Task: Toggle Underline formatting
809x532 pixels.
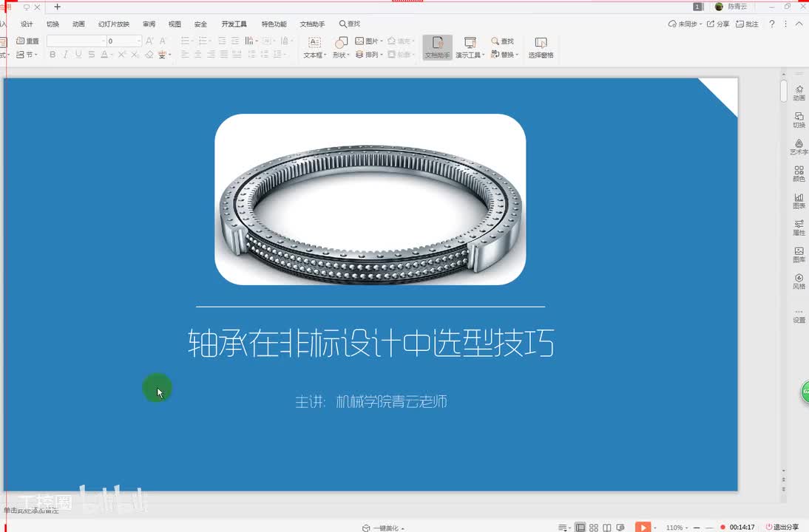Action: 78,54
